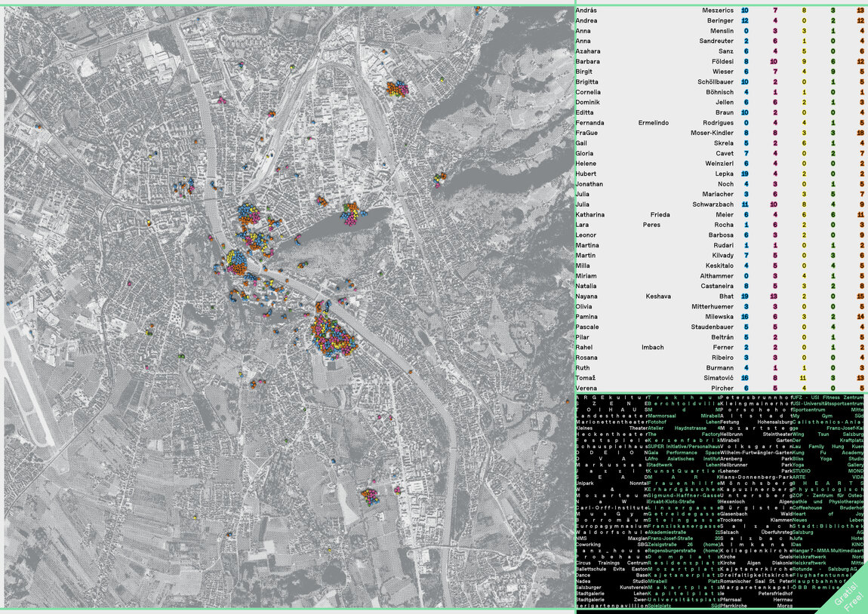Select the Petersbrunnhof location entry
The width and height of the screenshot is (868, 614).
click(755, 397)
